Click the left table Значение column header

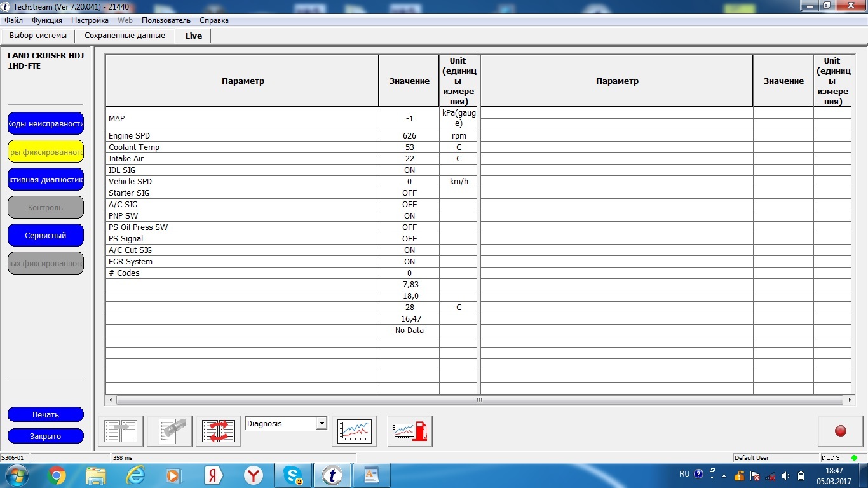(409, 81)
